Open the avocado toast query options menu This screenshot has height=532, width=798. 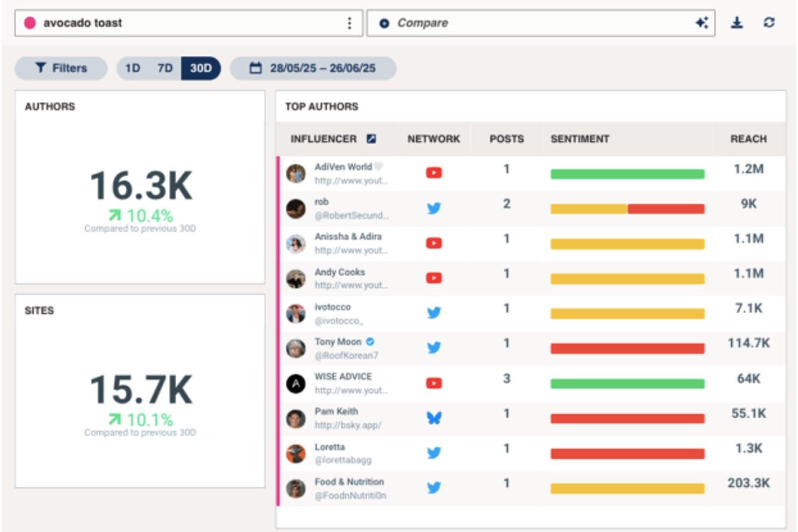(x=349, y=23)
